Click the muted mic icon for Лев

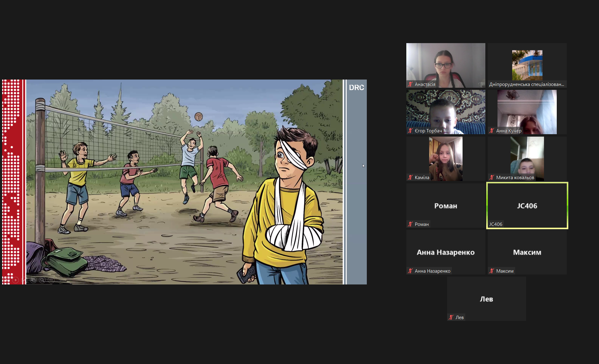tap(451, 318)
